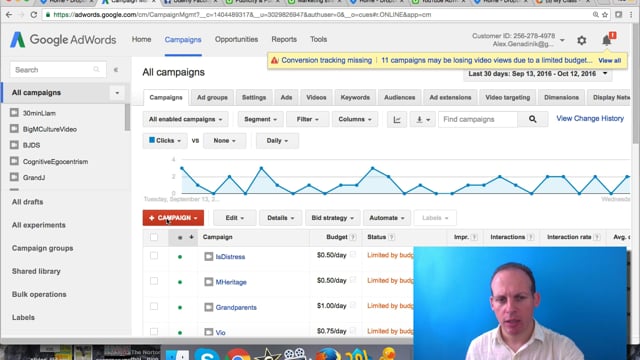Toggle the Grandparents green status dot
Viewport: 640px width, 360px height.
(x=180, y=308)
